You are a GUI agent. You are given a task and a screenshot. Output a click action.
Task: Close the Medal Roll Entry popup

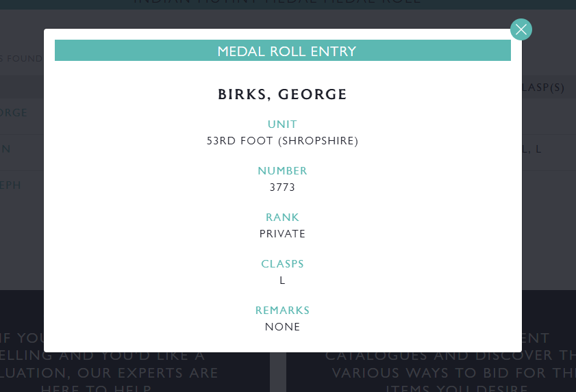pos(521,29)
